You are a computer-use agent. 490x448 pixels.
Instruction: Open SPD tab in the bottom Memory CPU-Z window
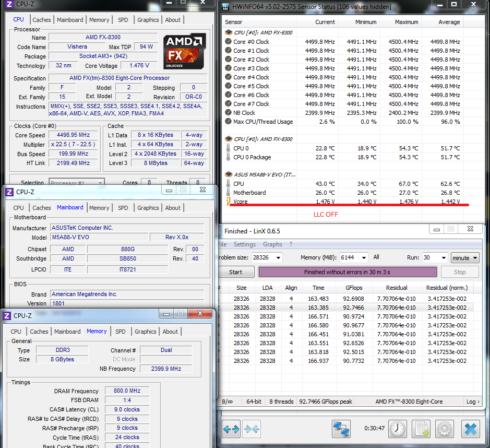coord(121,332)
